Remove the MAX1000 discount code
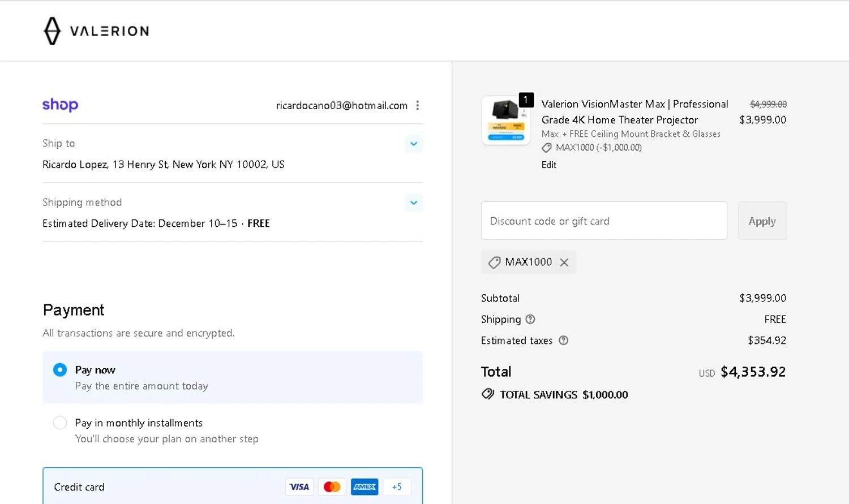 click(x=564, y=262)
